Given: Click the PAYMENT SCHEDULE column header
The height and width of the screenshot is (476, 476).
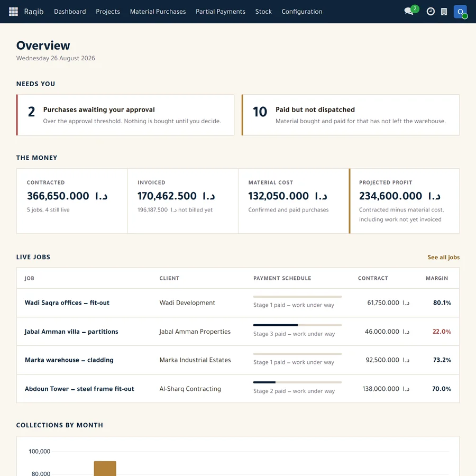Looking at the screenshot, I should 282,278.
